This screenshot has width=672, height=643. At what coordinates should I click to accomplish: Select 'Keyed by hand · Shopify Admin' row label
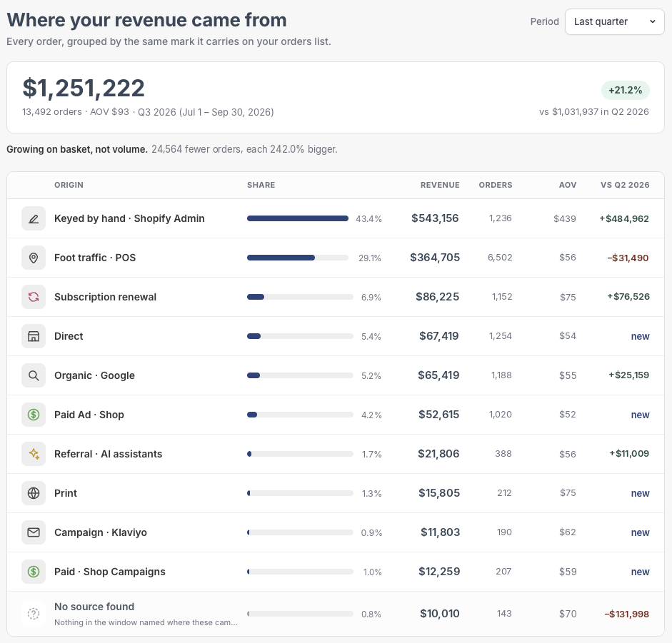(x=129, y=218)
